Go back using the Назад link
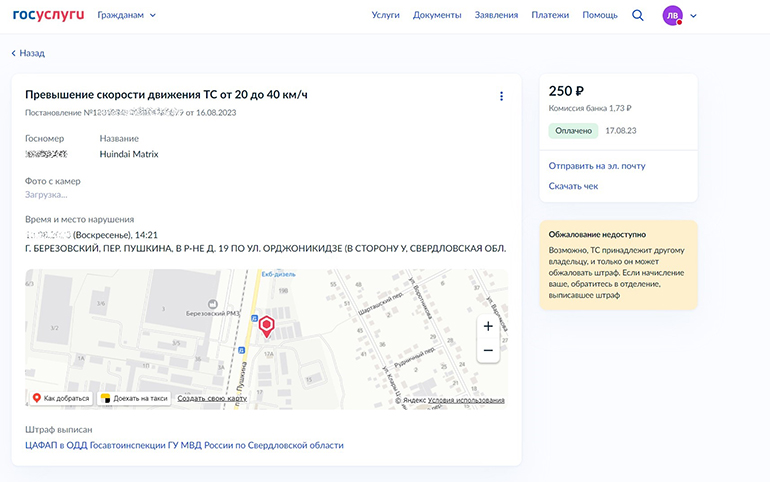770x482 pixels. click(x=28, y=53)
